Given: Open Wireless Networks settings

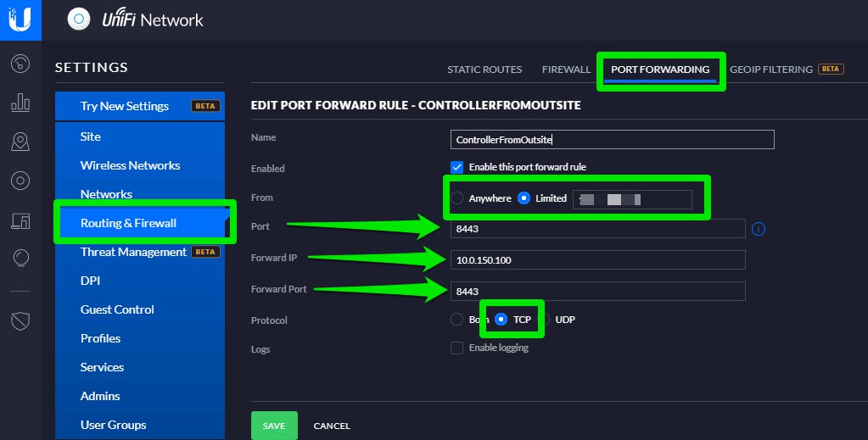Looking at the screenshot, I should click(130, 165).
